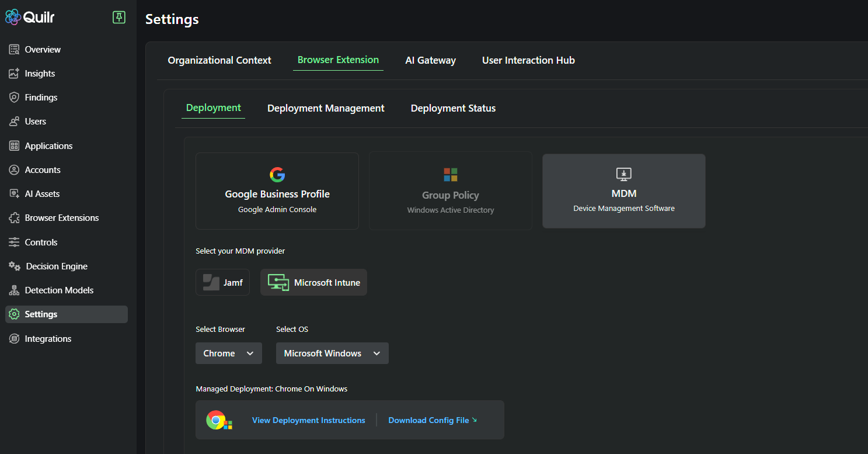Go to Detection Models page
Viewport: 868px width, 454px height.
pyautogui.click(x=67, y=290)
